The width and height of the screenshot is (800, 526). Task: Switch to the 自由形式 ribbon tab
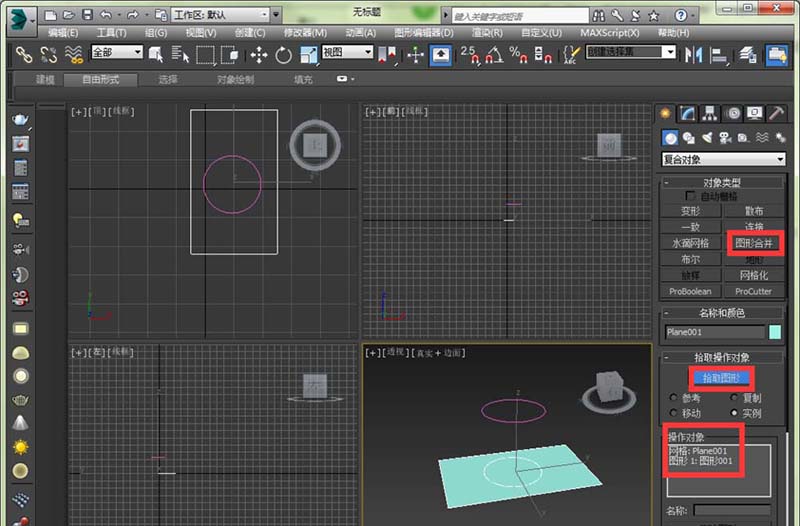[x=100, y=79]
